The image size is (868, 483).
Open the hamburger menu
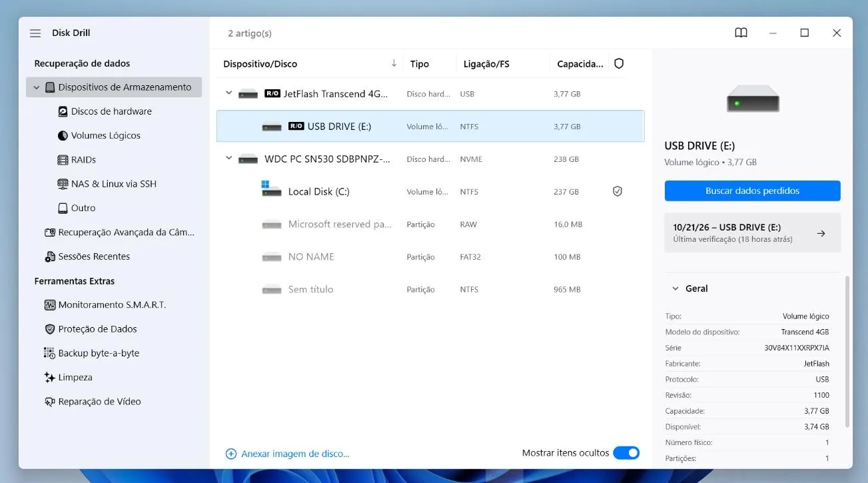coord(35,33)
